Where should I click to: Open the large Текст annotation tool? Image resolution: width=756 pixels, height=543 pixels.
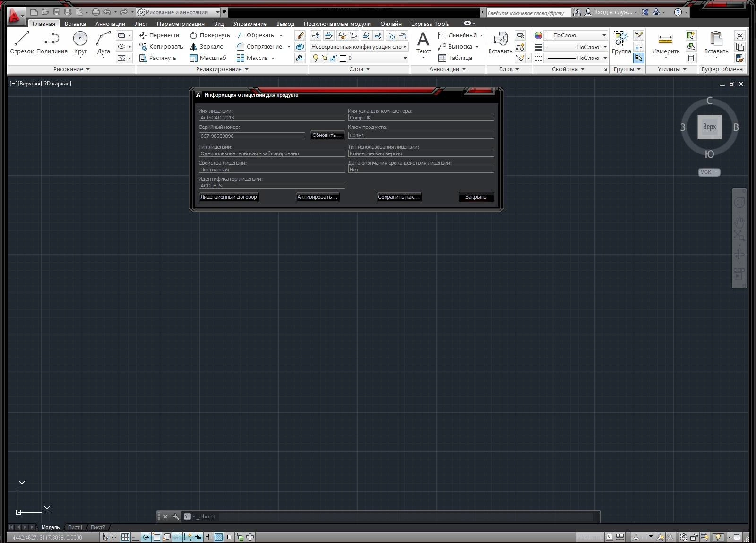point(423,44)
